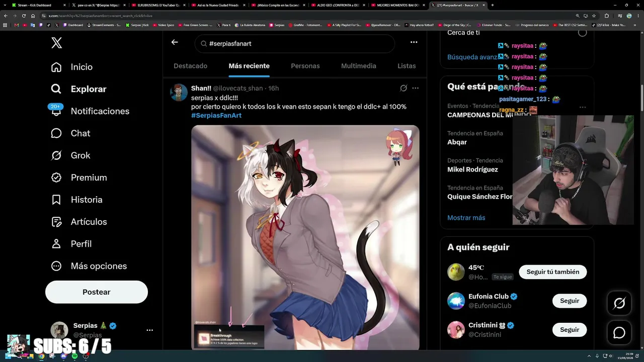Viewport: 644px width, 362px height.
Task: Open Google Chrome from the taskbar
Action: [41, 356]
